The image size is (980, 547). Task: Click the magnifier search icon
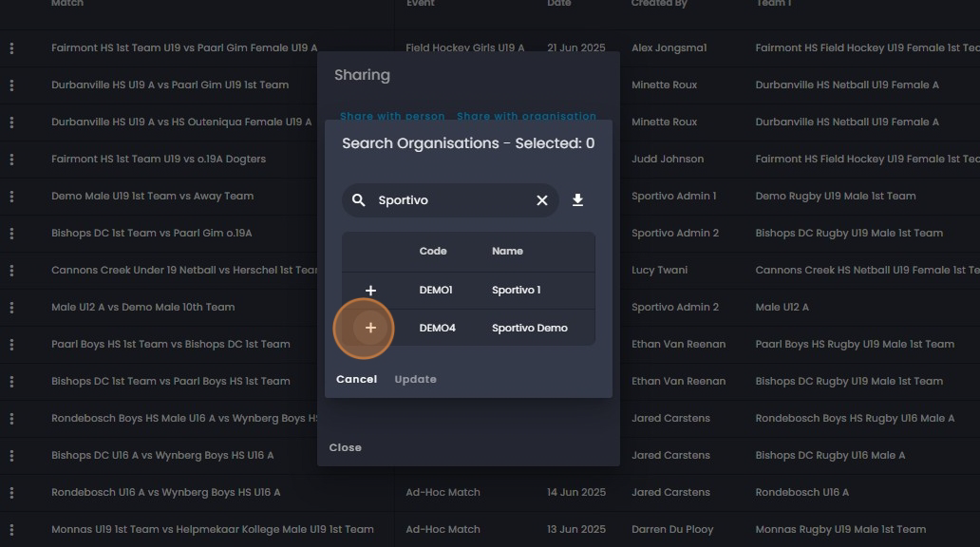(x=358, y=200)
